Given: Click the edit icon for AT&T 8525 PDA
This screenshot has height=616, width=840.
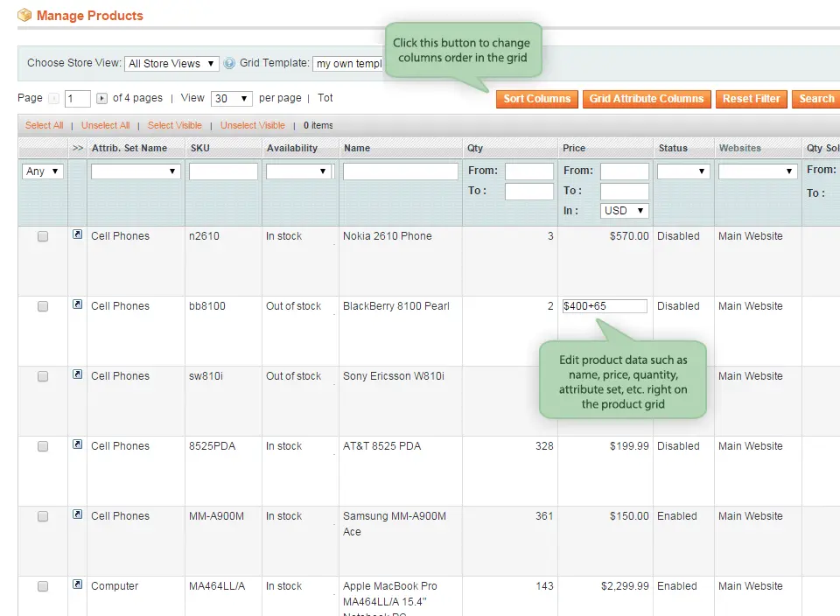Looking at the screenshot, I should click(x=78, y=445).
